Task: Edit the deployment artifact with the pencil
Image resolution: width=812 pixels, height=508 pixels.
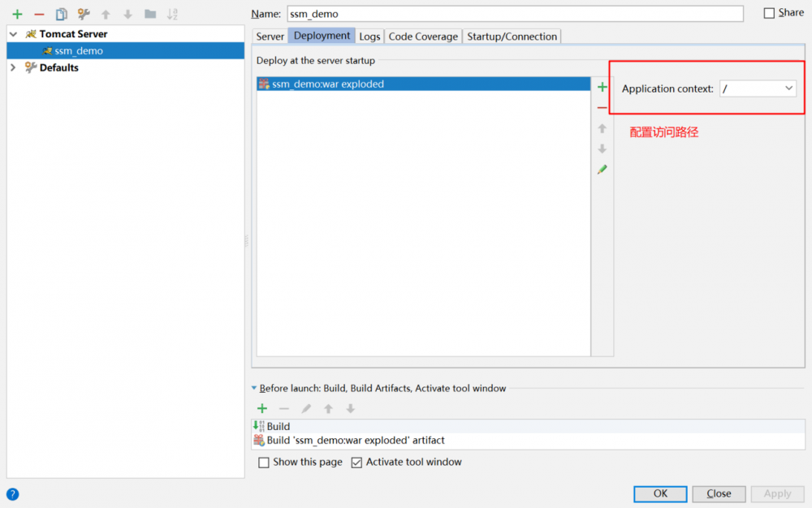Action: click(603, 169)
